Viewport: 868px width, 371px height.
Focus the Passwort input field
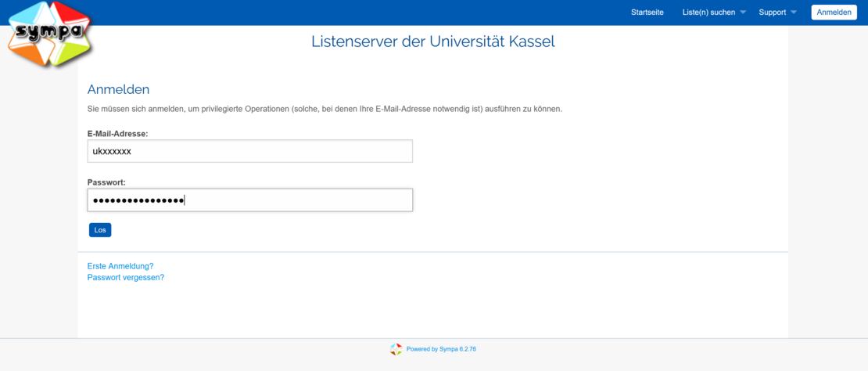click(250, 200)
